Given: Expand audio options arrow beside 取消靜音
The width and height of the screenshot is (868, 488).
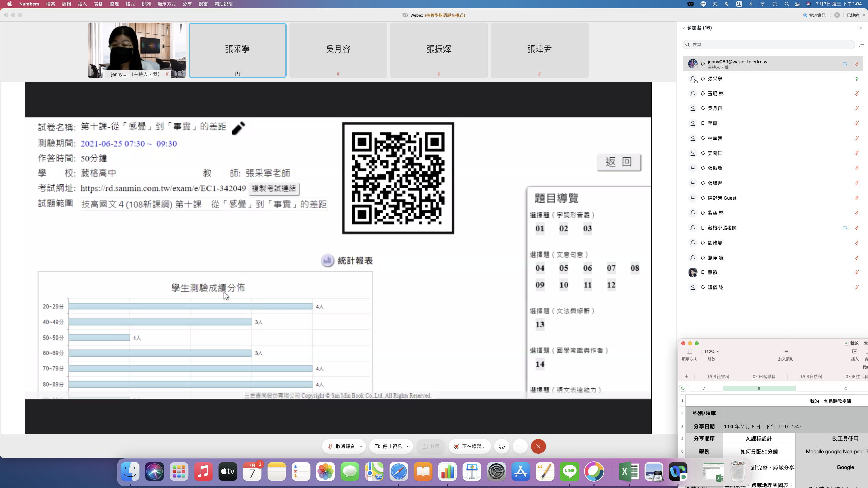Looking at the screenshot, I should point(361,446).
